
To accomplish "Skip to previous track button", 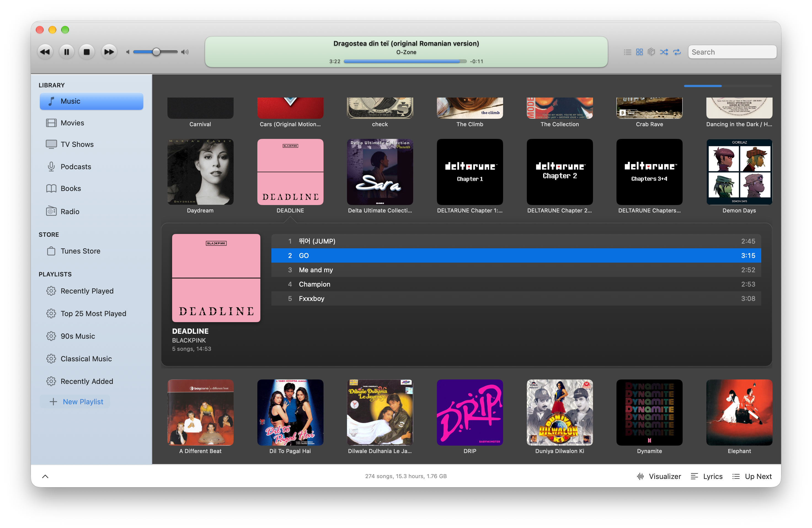I will [x=45, y=52].
